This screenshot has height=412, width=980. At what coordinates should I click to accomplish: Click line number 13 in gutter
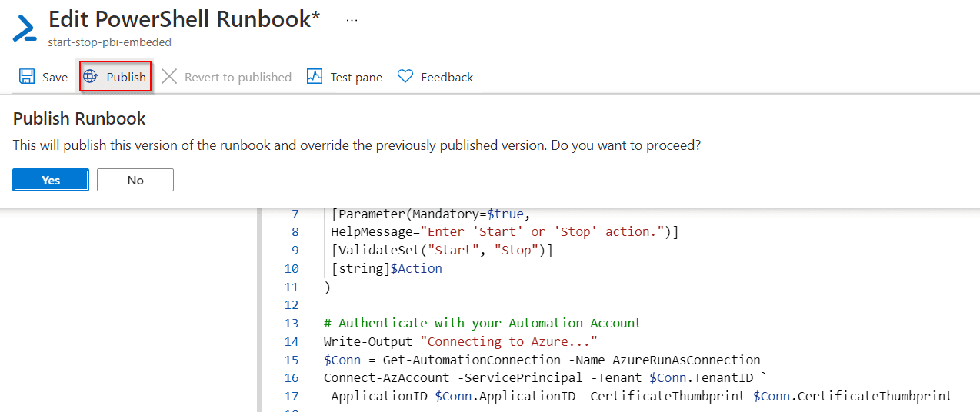click(291, 323)
